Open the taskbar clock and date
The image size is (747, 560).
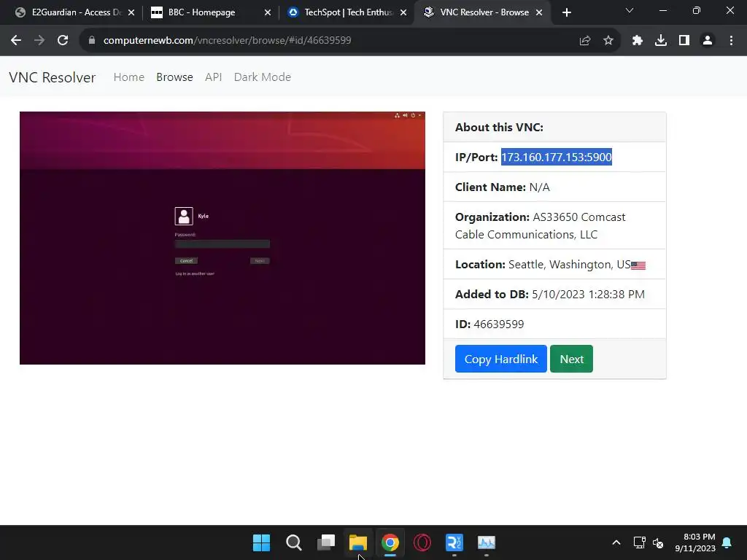click(x=695, y=542)
